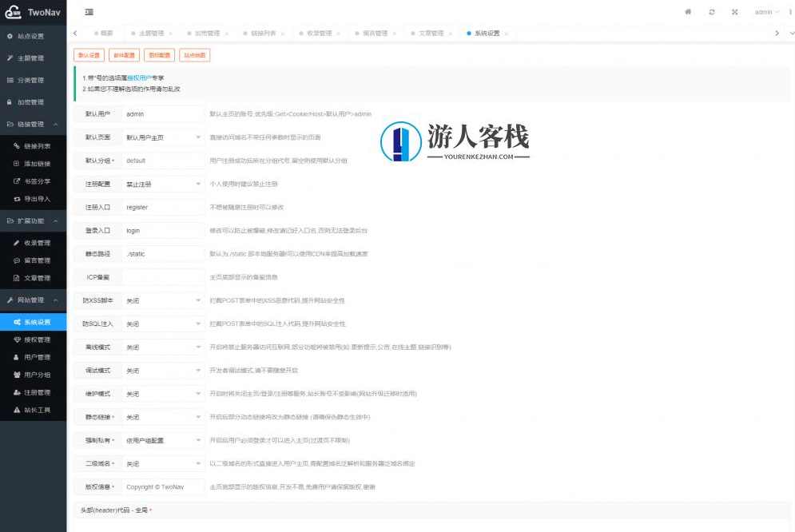Click the 站点地图 button
This screenshot has height=532, width=795.
point(193,55)
